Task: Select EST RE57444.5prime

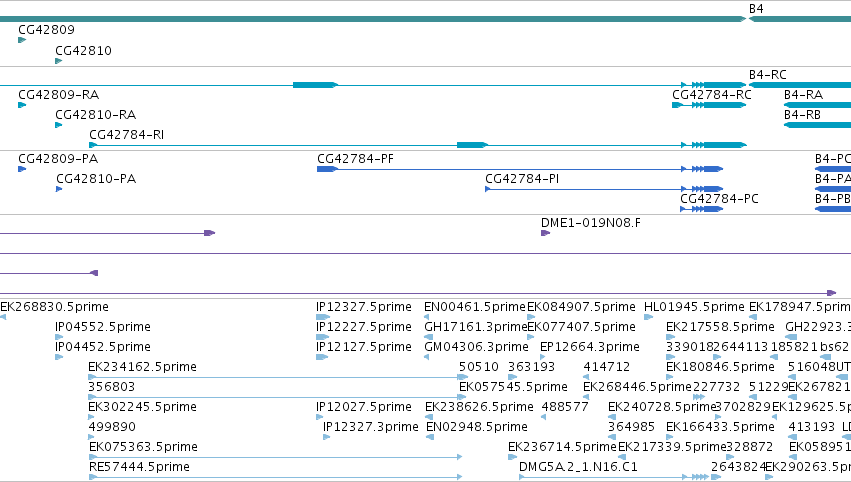Action: coord(139,467)
